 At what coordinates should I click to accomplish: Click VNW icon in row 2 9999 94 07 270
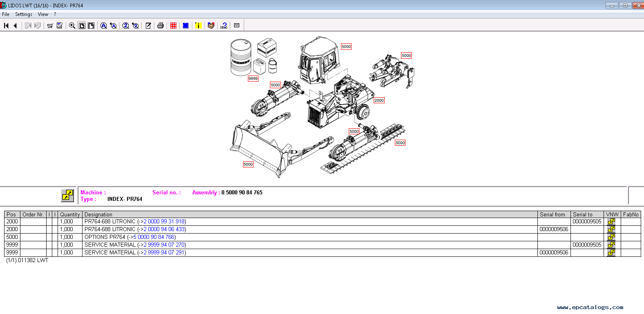click(x=611, y=245)
